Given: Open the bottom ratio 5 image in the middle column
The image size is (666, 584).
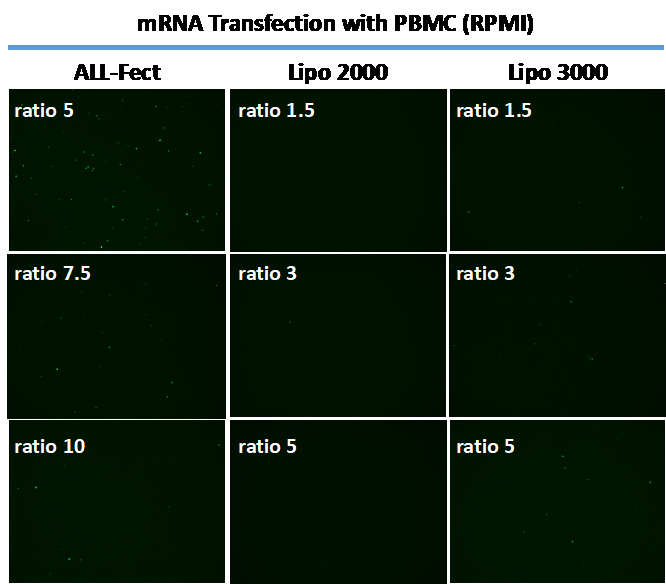Looking at the screenshot, I should click(337, 510).
